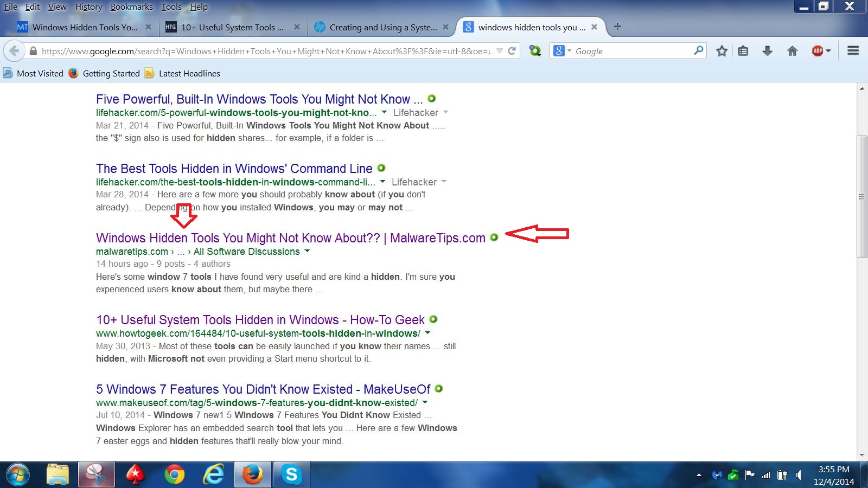Open the URL bar history dropdown

500,51
